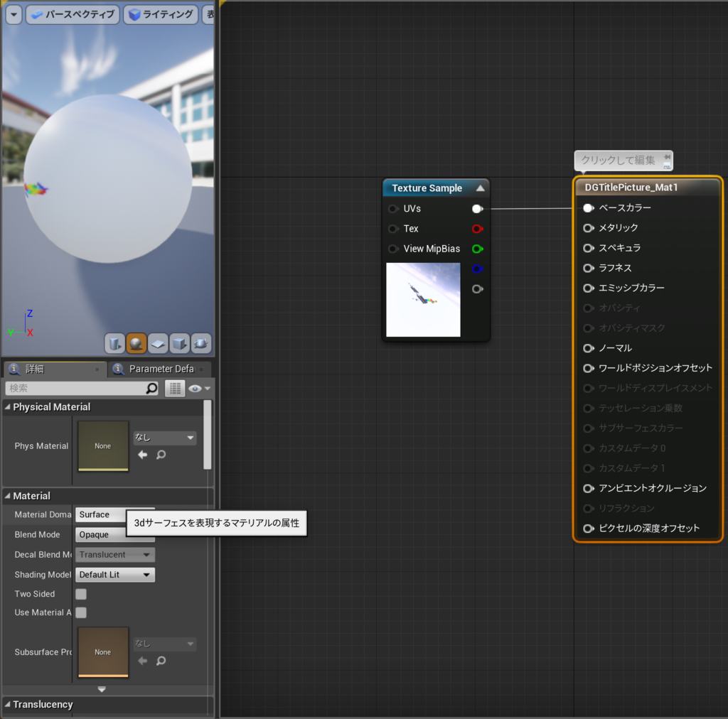The height and width of the screenshot is (719, 728).
Task: Click the ノーマル input pin
Action: tap(588, 348)
